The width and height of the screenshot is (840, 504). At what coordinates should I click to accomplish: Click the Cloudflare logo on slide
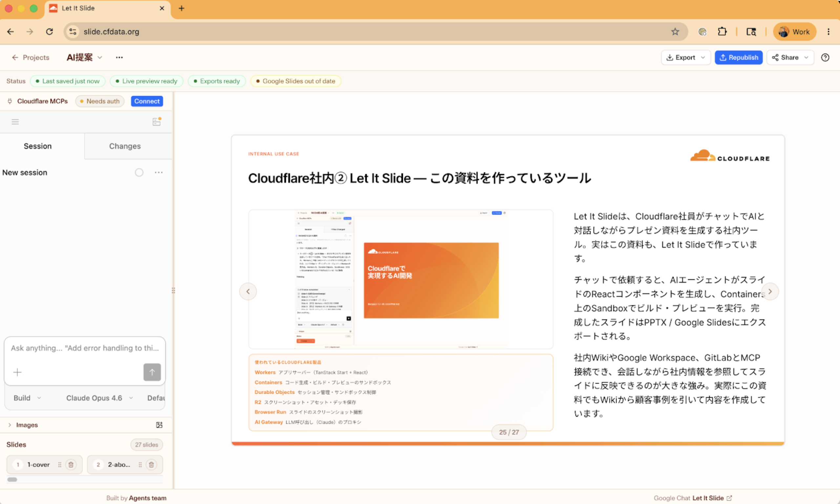click(730, 156)
